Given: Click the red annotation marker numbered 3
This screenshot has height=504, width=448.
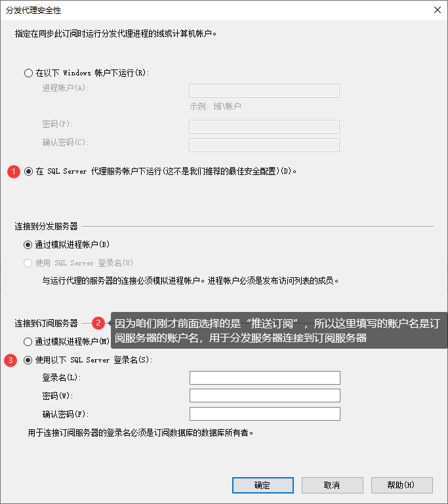Looking at the screenshot, I should [10, 360].
